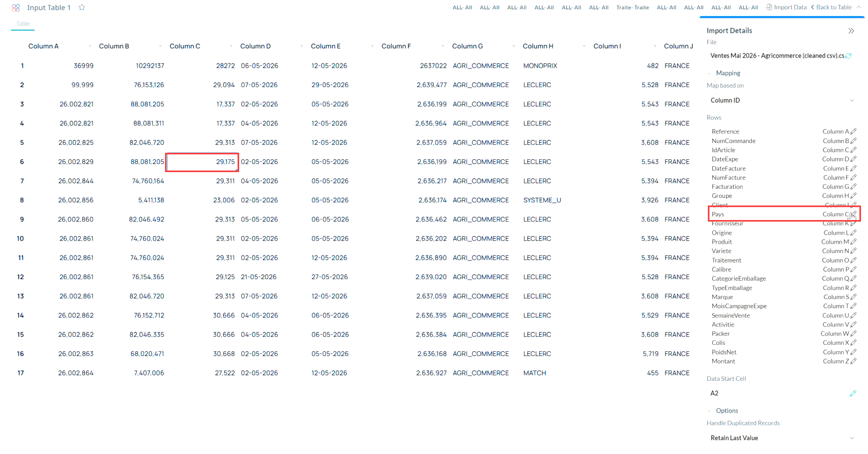Screen dimensions: 868x454
Task: Edit the Traitement mapping pencil icon
Action: (853, 260)
